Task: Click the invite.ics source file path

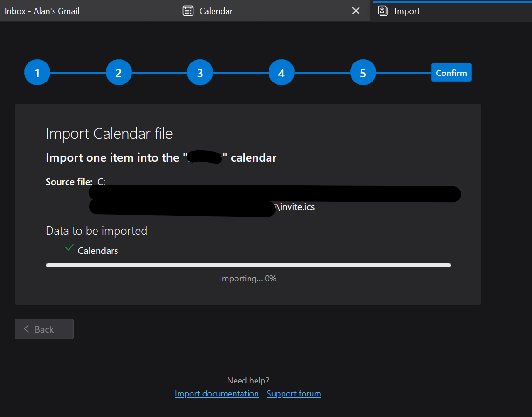Action: 295,207
